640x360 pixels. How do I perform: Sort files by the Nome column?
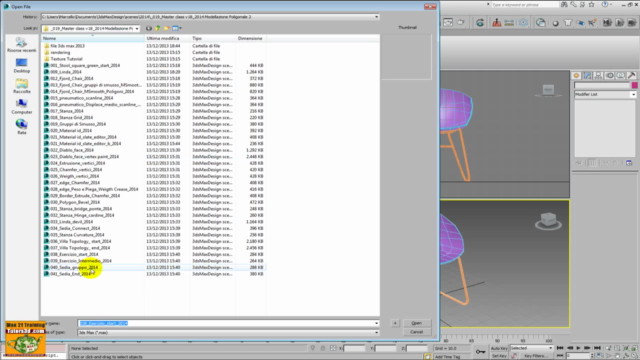93,38
